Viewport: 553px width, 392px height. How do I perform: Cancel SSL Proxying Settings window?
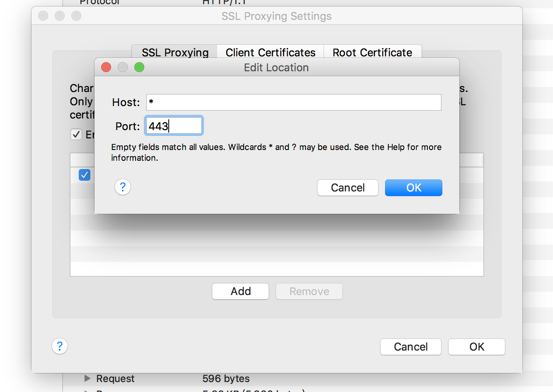click(x=411, y=347)
